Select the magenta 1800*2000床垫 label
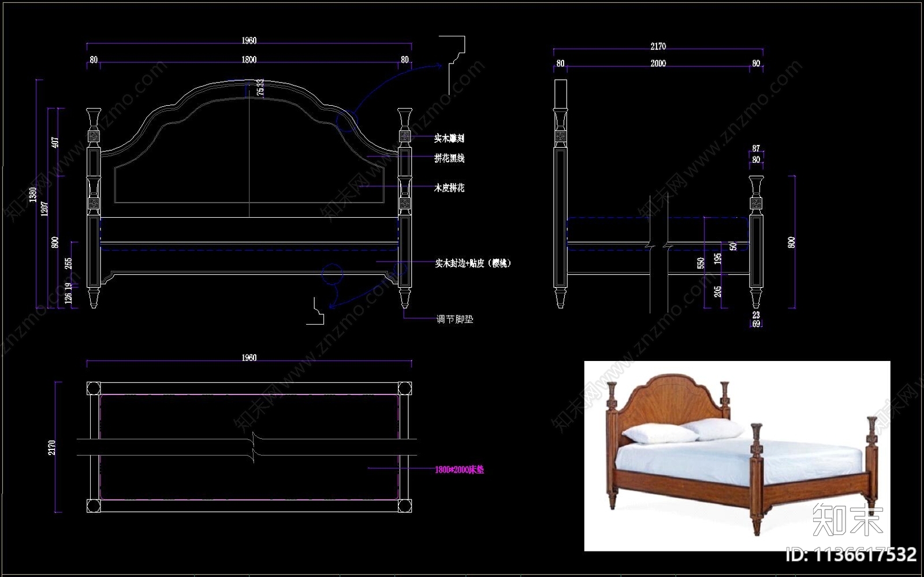The image size is (924, 577). [459, 470]
